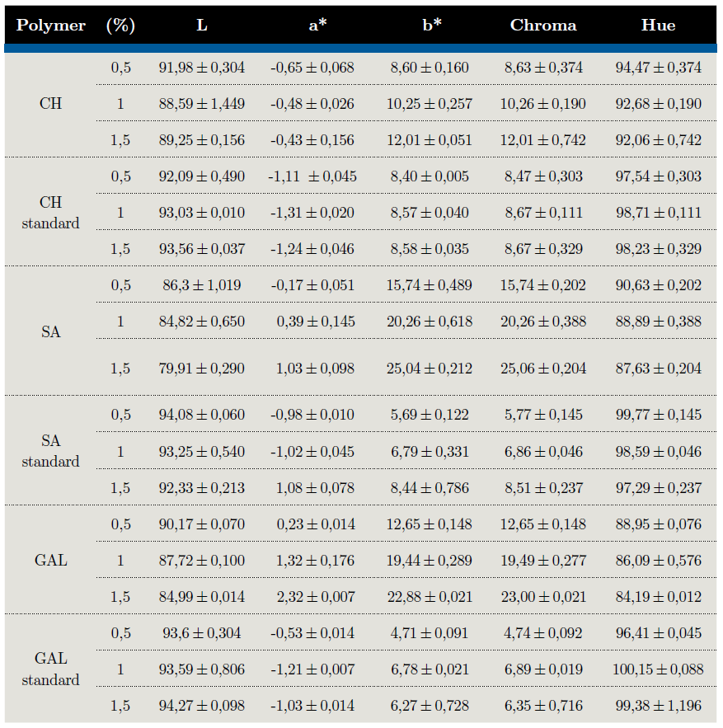
Task: Click the "L" column header
Action: coord(202,26)
